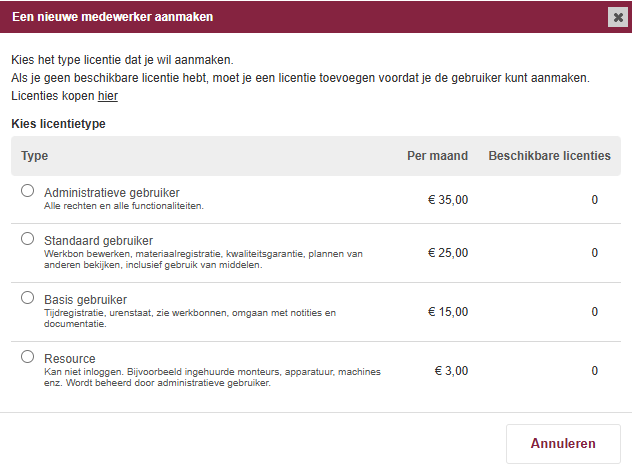
Task: Open the 'hier' link to buy licenses
Action: click(108, 96)
